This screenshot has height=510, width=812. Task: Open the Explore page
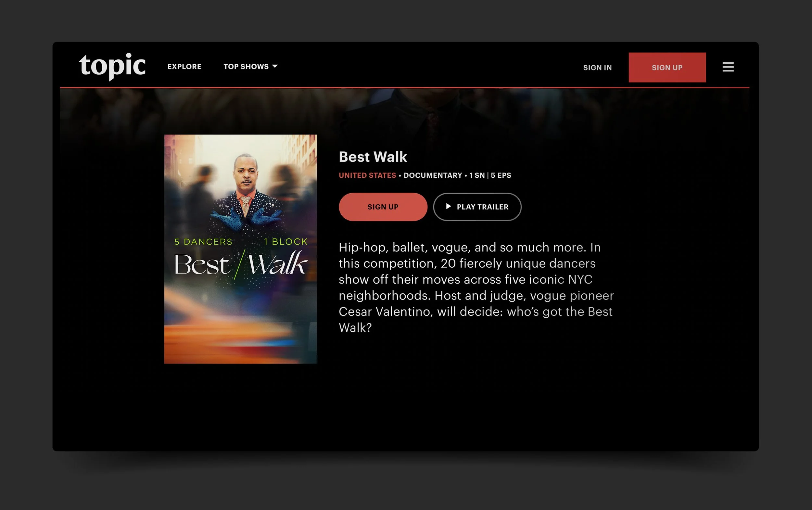tap(184, 67)
